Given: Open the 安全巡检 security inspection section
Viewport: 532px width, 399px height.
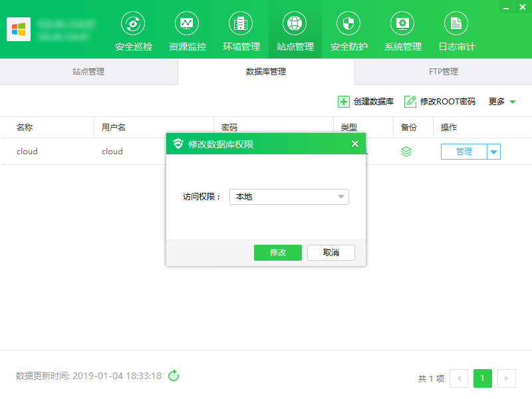Looking at the screenshot, I should coord(134,31).
